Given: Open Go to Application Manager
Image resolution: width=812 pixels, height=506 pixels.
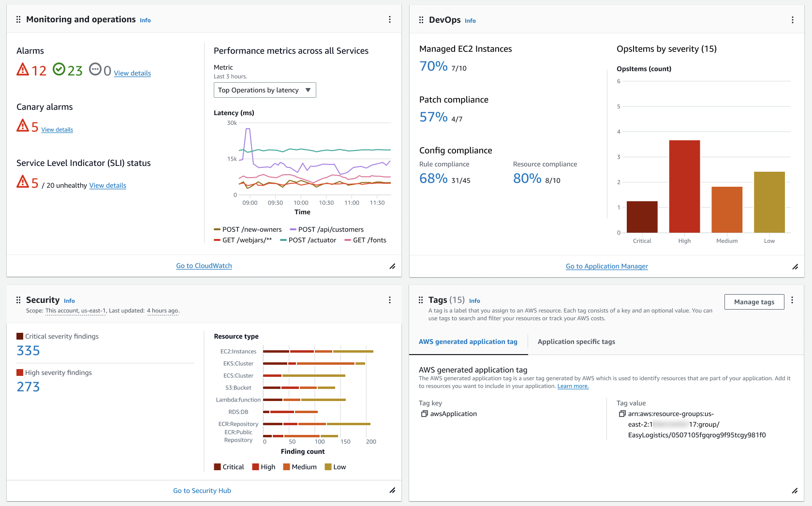Looking at the screenshot, I should (606, 266).
